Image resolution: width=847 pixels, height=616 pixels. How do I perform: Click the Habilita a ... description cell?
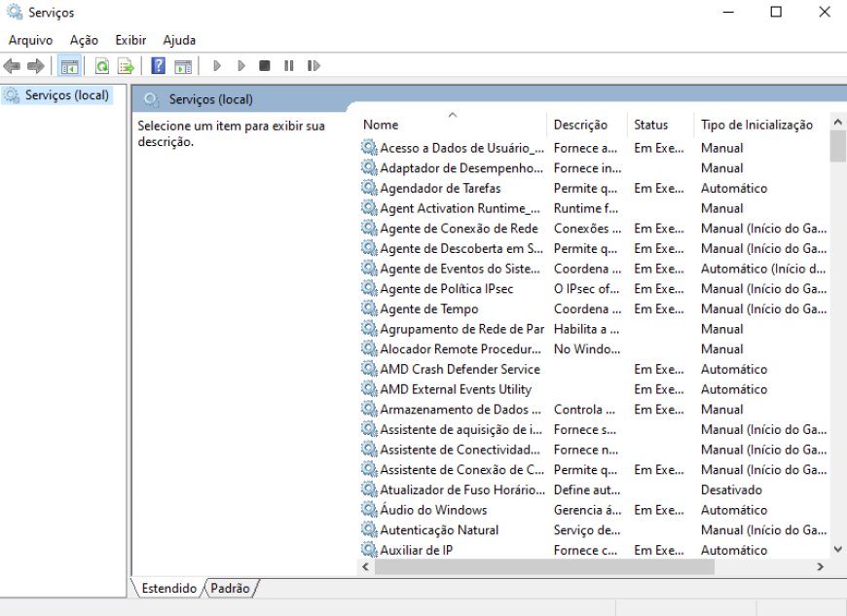[586, 329]
